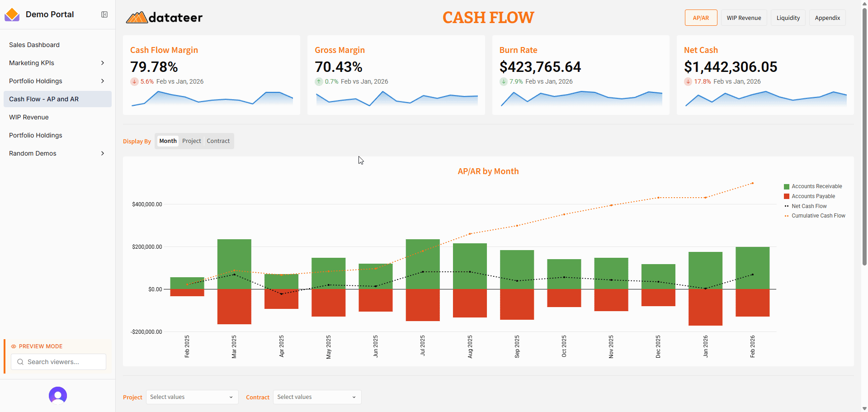Select Month in Display By toggle
The height and width of the screenshot is (412, 868).
click(x=168, y=141)
